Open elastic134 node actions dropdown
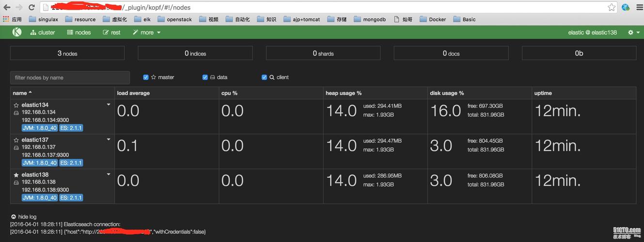Viewport: 644px width, 242px height. pos(109,105)
